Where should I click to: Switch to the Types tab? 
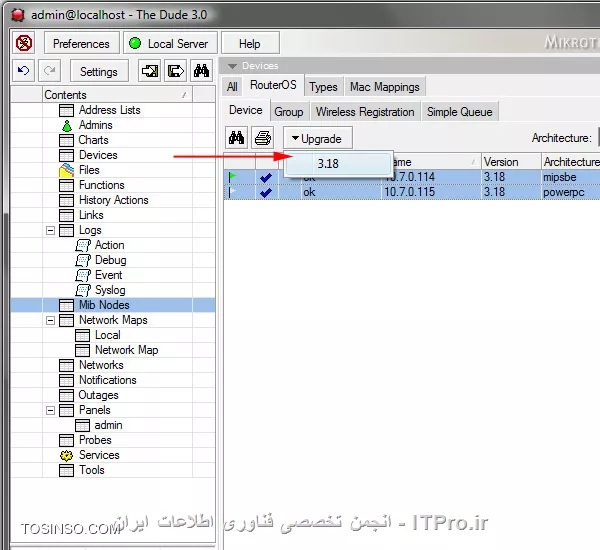click(x=323, y=87)
